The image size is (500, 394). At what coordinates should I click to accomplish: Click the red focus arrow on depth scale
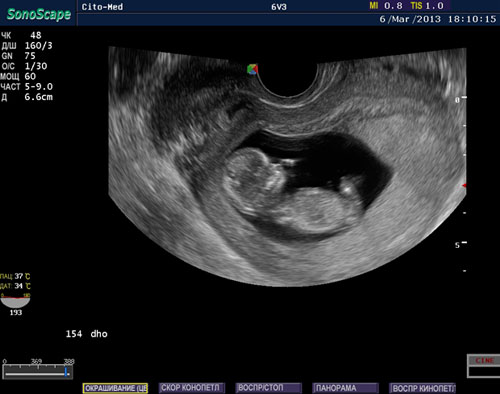(x=464, y=186)
